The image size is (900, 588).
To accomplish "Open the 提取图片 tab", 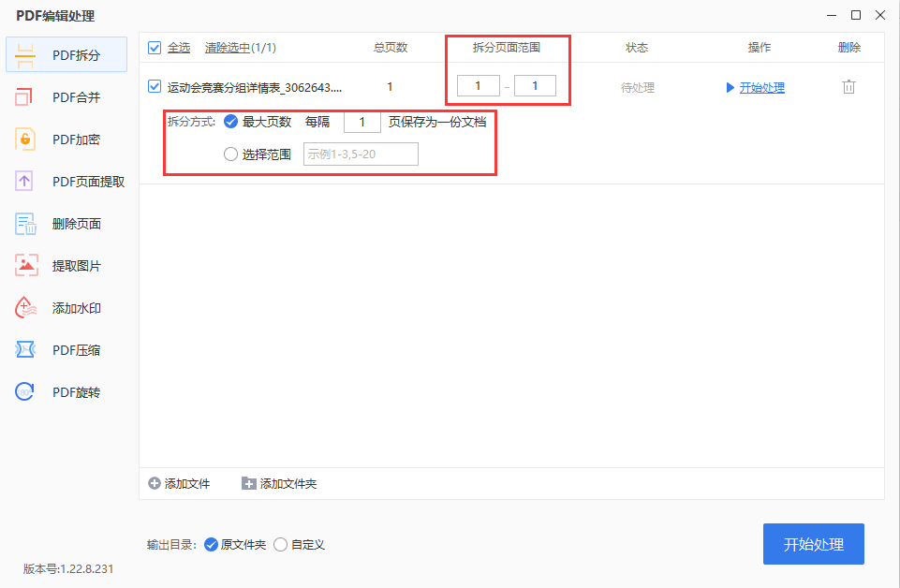I will [66, 266].
